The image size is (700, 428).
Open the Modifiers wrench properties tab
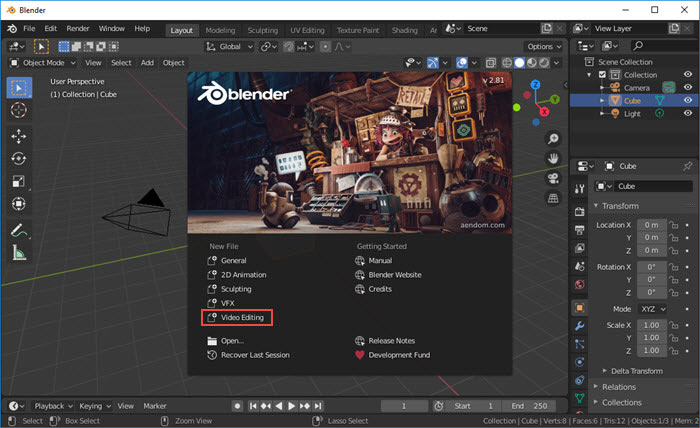pyautogui.click(x=579, y=326)
